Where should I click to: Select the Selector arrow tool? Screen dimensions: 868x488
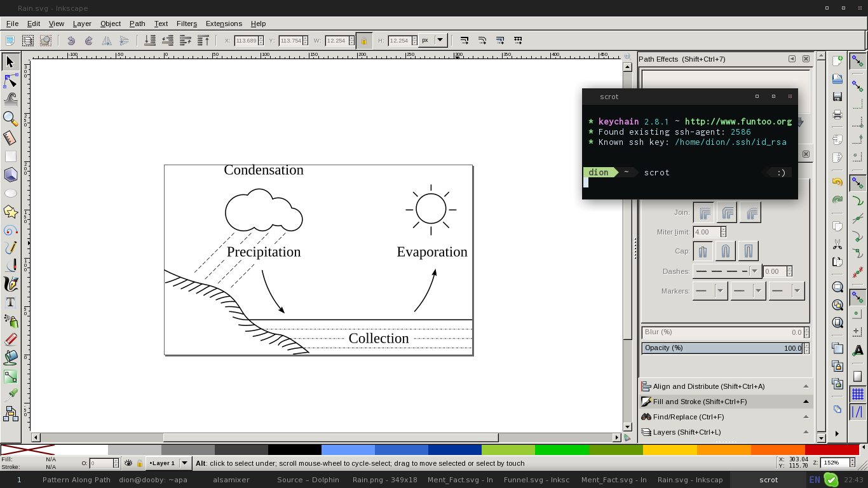10,62
